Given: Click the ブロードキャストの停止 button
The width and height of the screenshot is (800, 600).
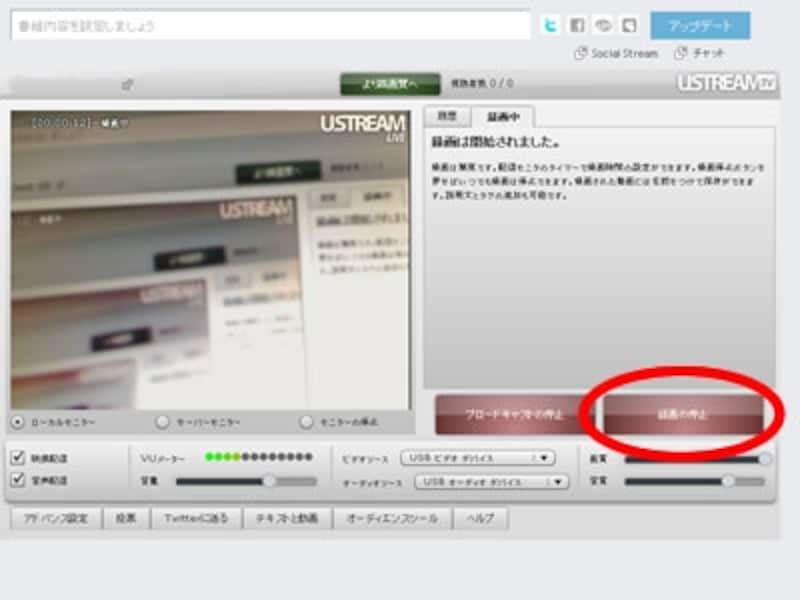Looking at the screenshot, I should coord(514,414).
